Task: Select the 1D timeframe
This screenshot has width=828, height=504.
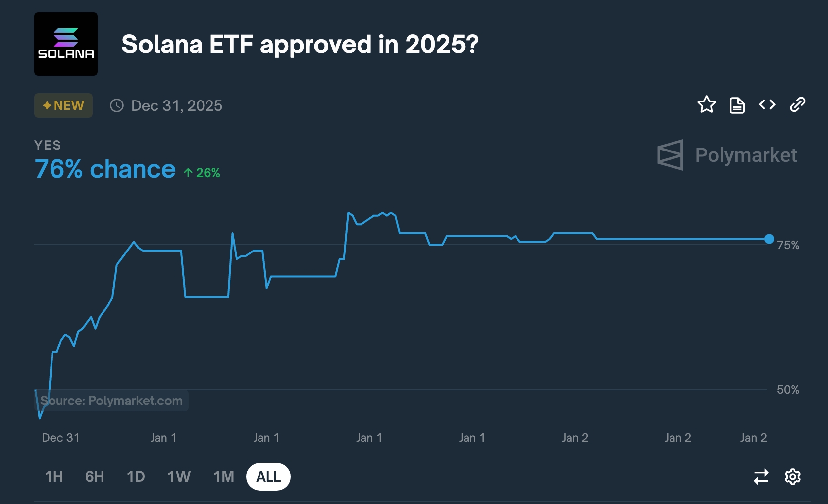Action: pyautogui.click(x=136, y=477)
